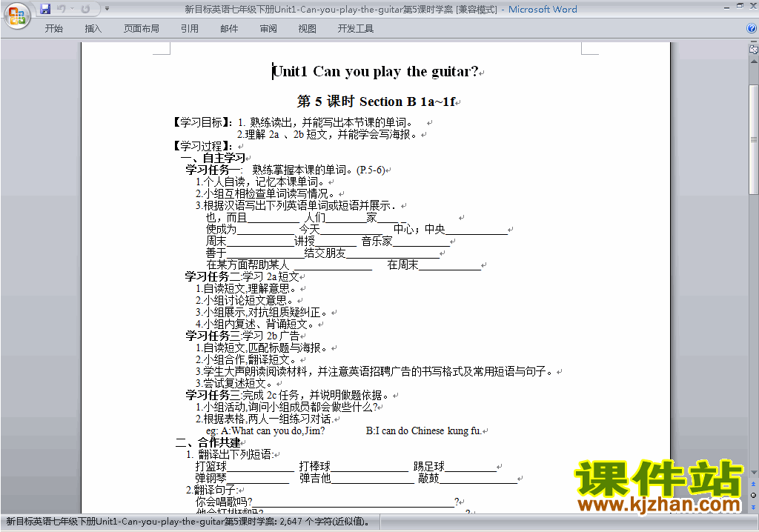Click 'B:I can do Chinese kung fu.' text
This screenshot has height=532, width=759.
pyautogui.click(x=423, y=430)
